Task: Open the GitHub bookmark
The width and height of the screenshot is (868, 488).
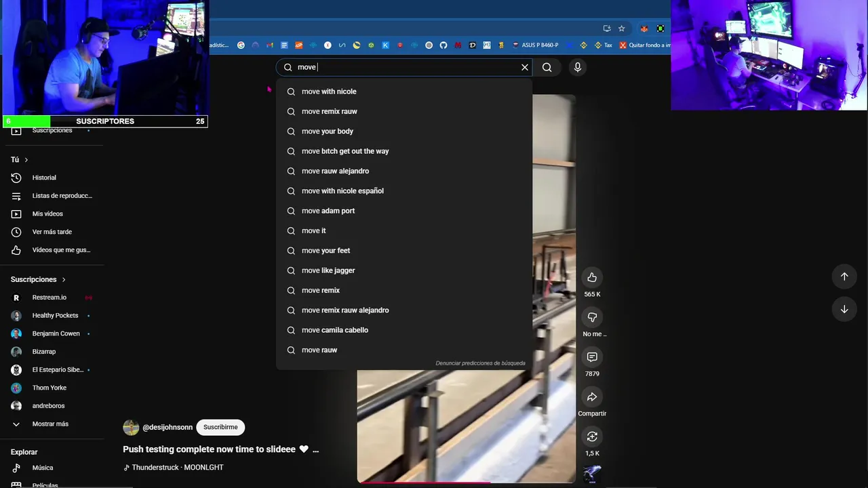Action: pos(443,45)
